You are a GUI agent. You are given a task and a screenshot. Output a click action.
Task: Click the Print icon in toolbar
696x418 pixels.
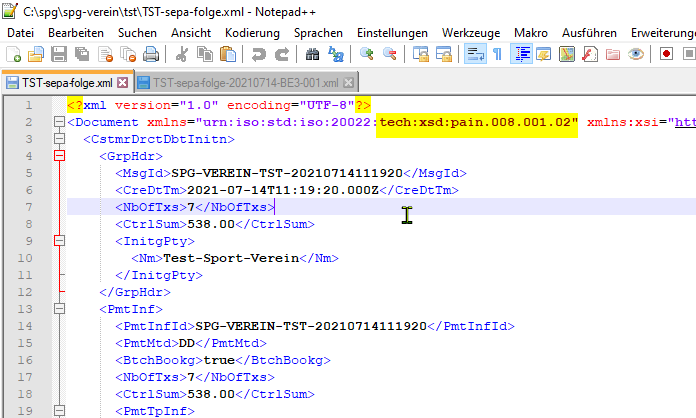tap(151, 54)
